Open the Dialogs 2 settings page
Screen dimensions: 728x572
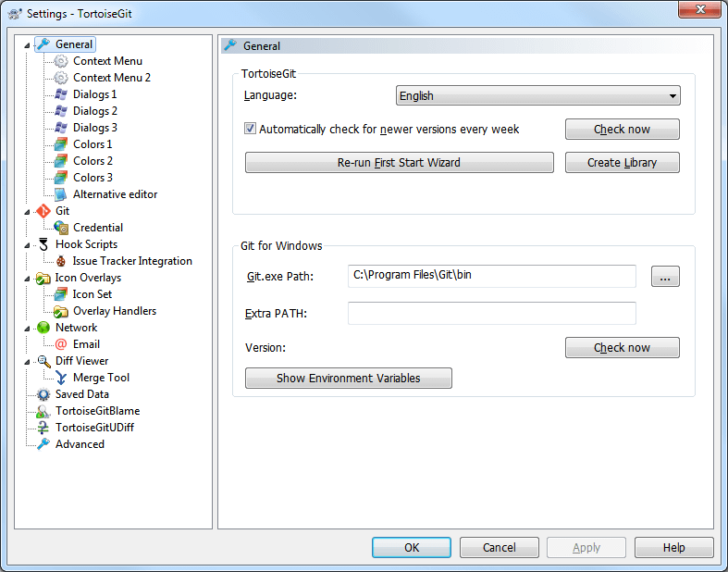[x=95, y=111]
